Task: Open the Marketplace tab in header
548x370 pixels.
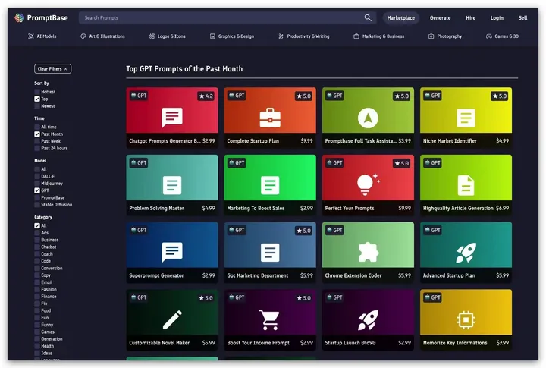Action: (x=401, y=18)
